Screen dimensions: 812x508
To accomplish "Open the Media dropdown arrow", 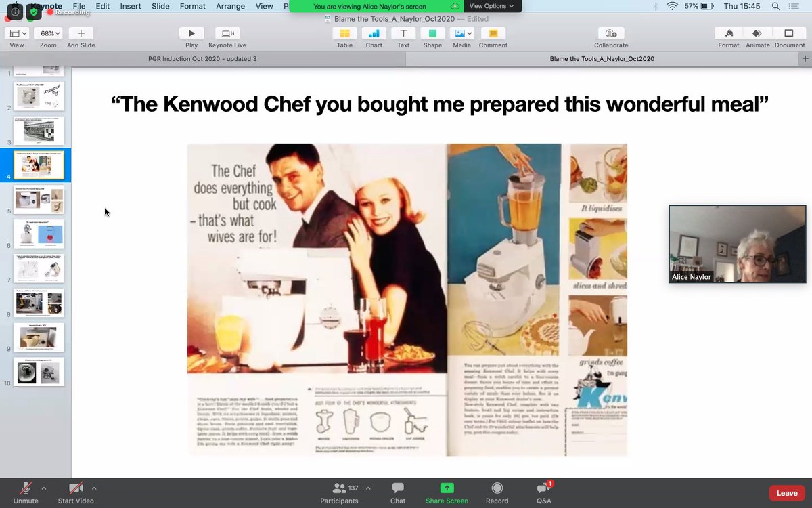I will tap(470, 33).
